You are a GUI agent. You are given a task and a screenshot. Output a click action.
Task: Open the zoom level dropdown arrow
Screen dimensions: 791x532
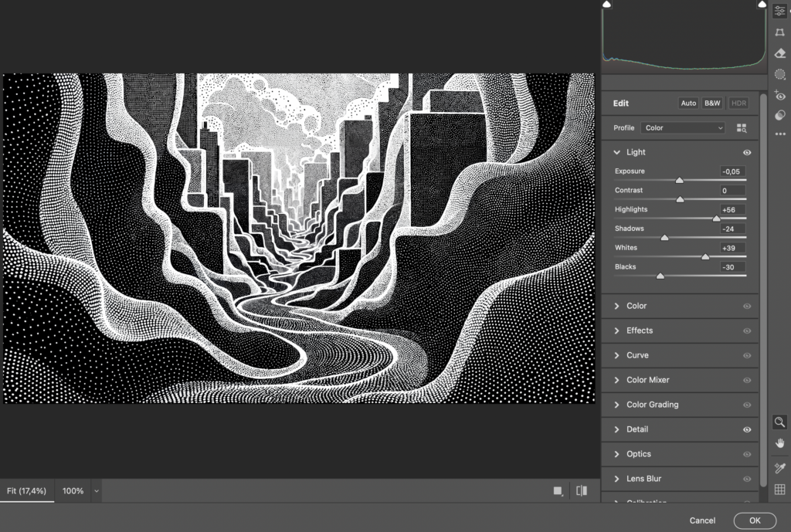(x=96, y=491)
